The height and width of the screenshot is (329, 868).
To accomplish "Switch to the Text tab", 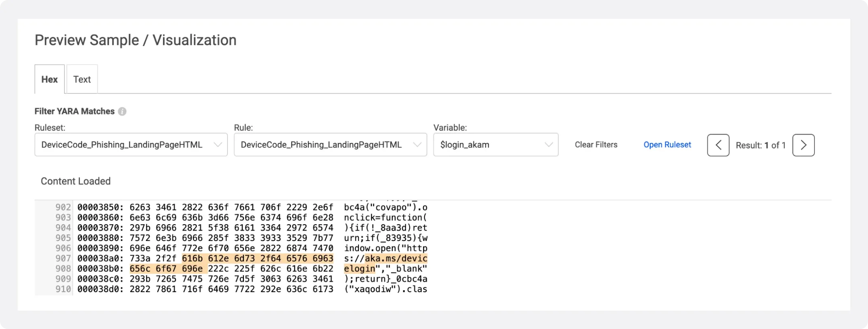I will (82, 79).
